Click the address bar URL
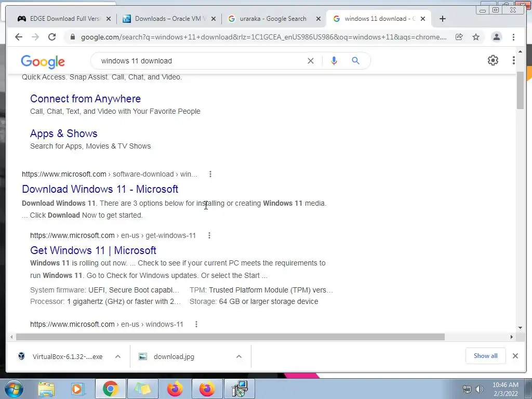This screenshot has width=532, height=399. [x=263, y=37]
